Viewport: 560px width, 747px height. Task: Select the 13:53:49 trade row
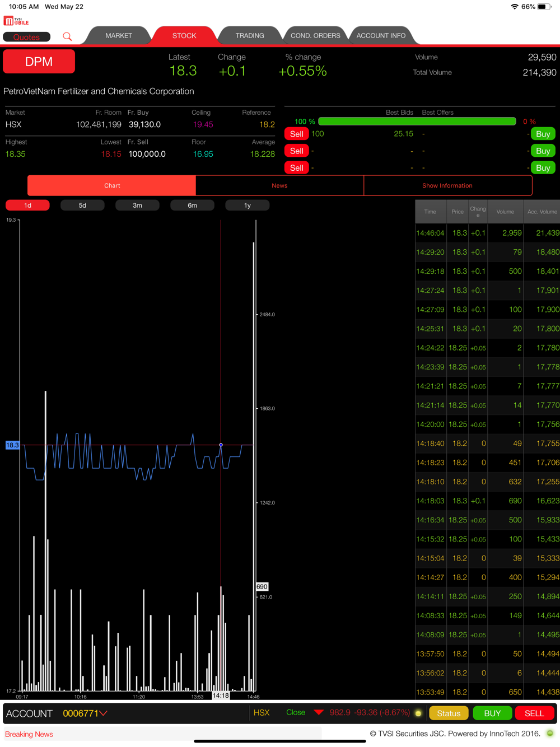click(488, 692)
